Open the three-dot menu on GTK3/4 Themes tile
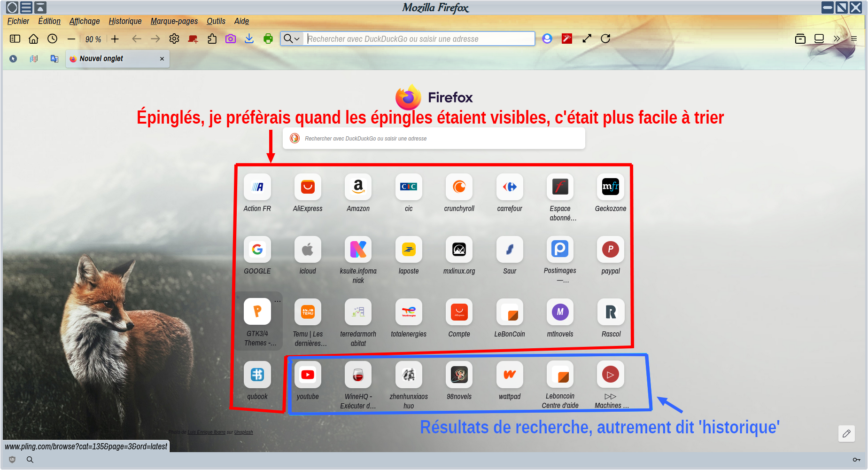 coord(278,301)
